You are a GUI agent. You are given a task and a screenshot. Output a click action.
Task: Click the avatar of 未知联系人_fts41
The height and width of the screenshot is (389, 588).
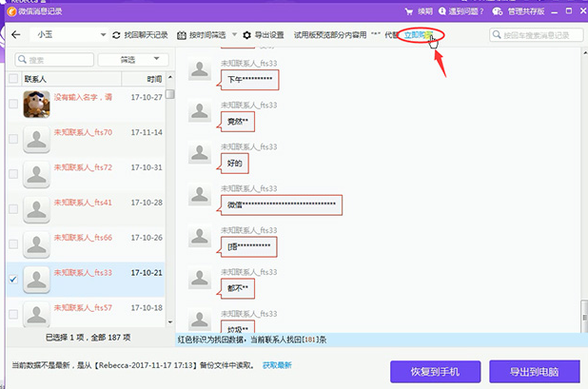click(x=36, y=209)
